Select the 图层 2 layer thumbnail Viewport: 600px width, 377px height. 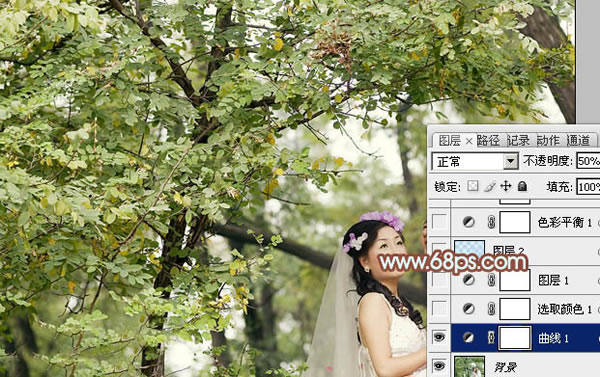coord(469,250)
